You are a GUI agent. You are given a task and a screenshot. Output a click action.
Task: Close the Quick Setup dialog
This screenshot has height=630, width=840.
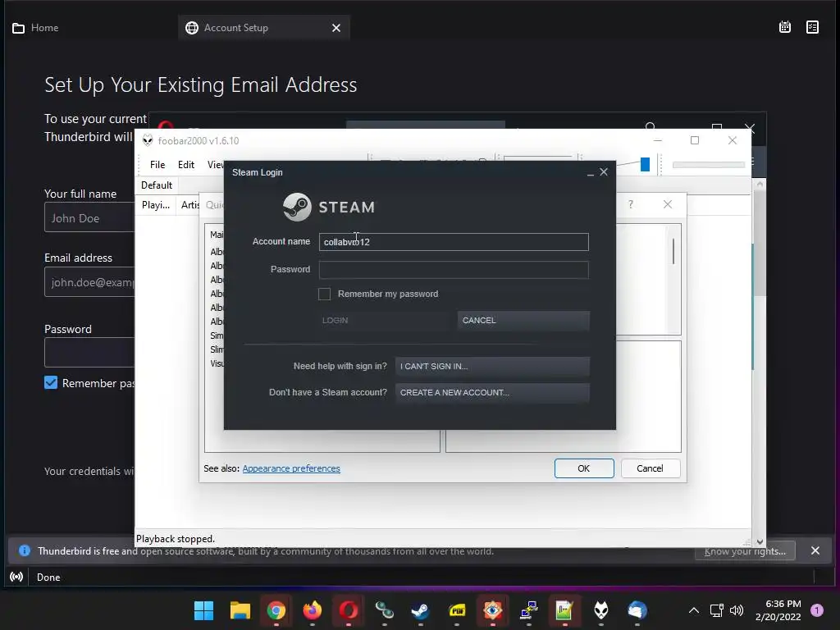coord(668,204)
